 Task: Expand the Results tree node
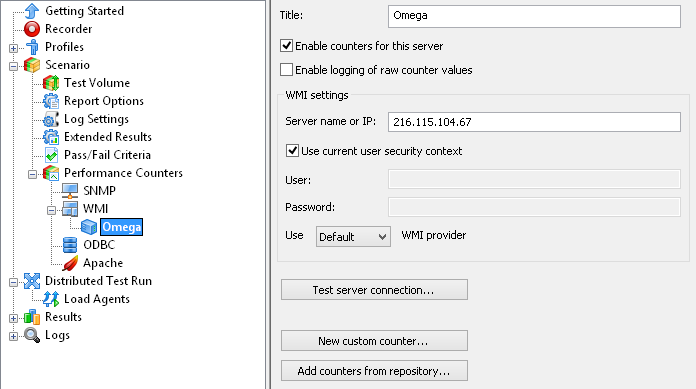13,318
